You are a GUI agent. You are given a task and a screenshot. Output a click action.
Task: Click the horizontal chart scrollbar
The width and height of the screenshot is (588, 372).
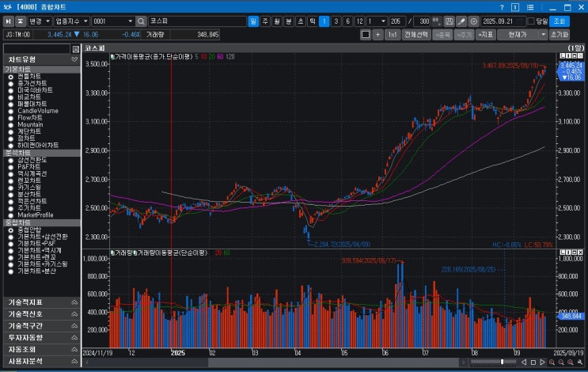pyautogui.click(x=334, y=363)
